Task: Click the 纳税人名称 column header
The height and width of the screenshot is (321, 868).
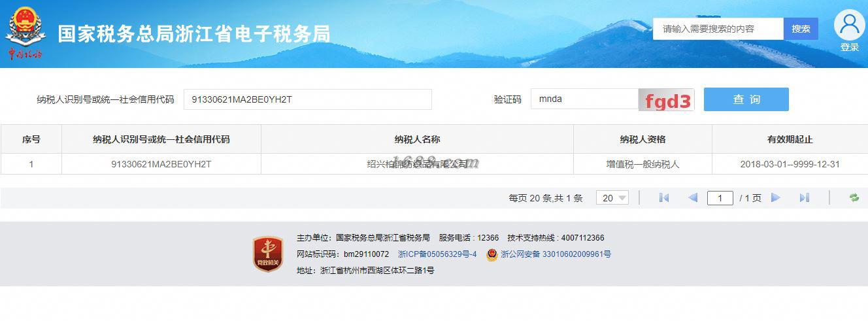Action: pos(417,139)
